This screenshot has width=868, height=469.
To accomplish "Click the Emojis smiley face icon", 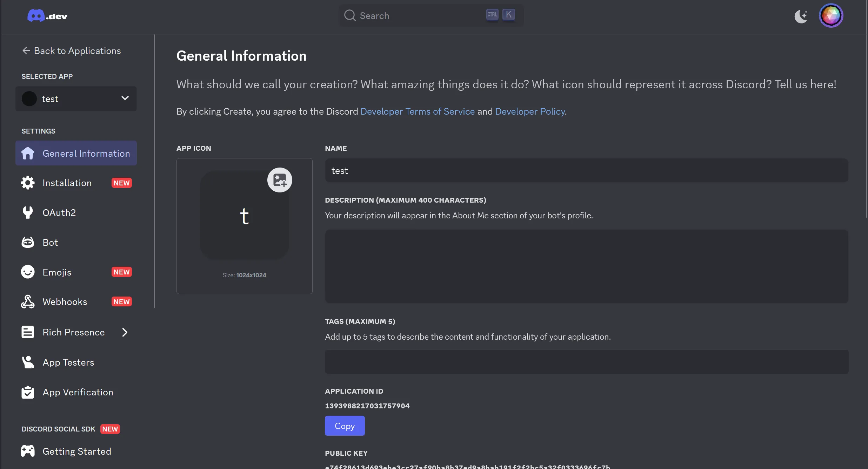I will click(28, 272).
